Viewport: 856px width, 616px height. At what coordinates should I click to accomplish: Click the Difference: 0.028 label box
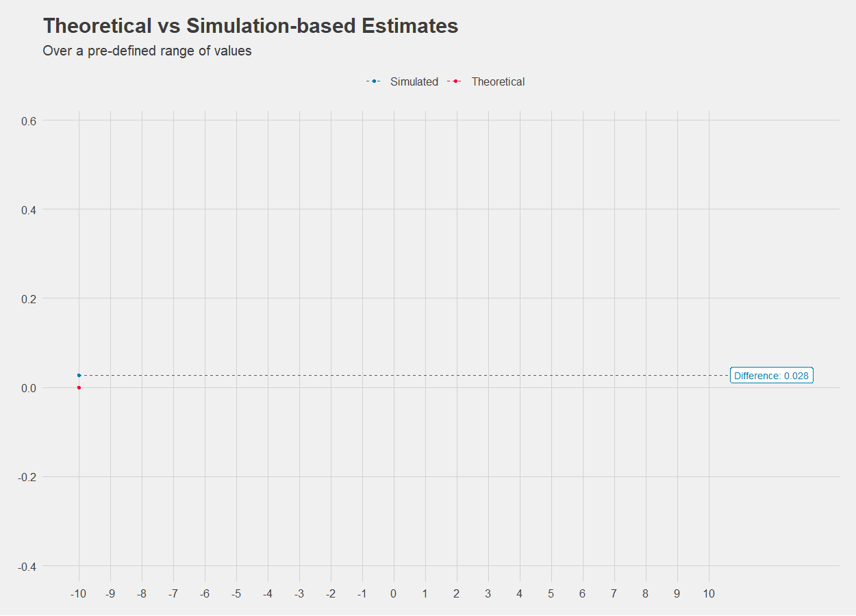tap(772, 376)
